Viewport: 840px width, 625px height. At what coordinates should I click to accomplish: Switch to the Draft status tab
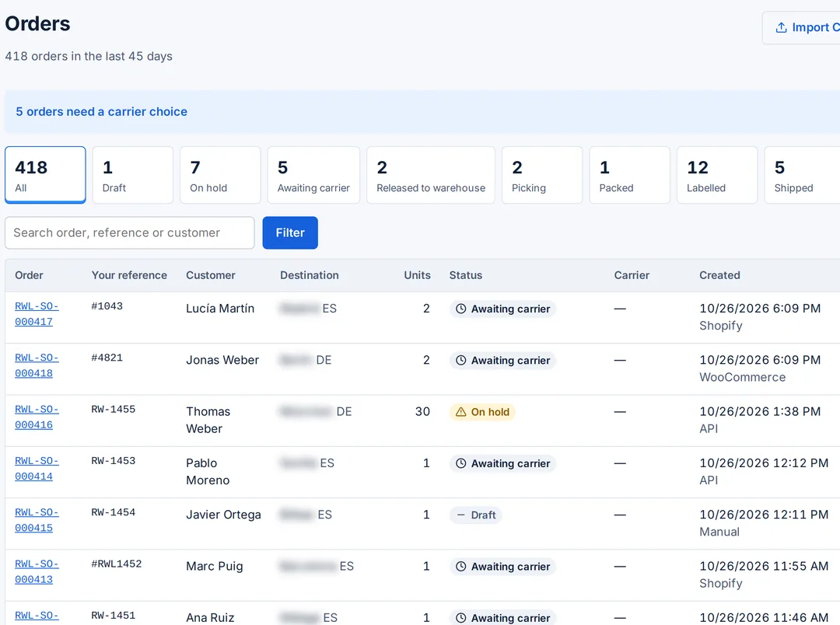[x=133, y=175]
